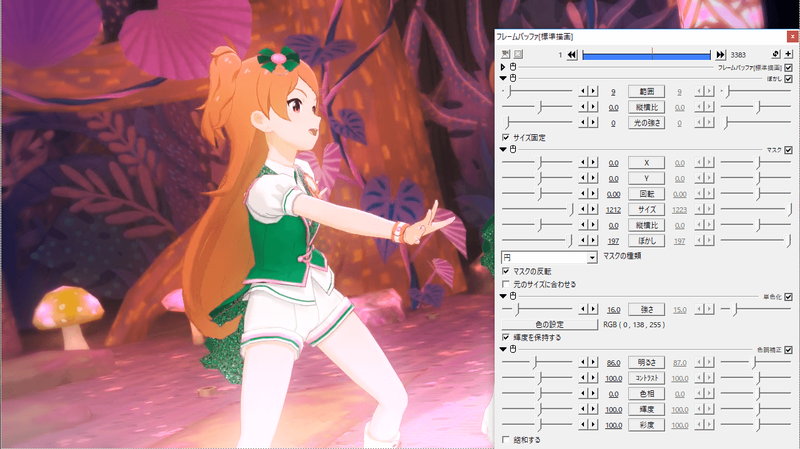The image size is (800, 449).
Task: Click the end frame number 3383
Action: pos(738,55)
